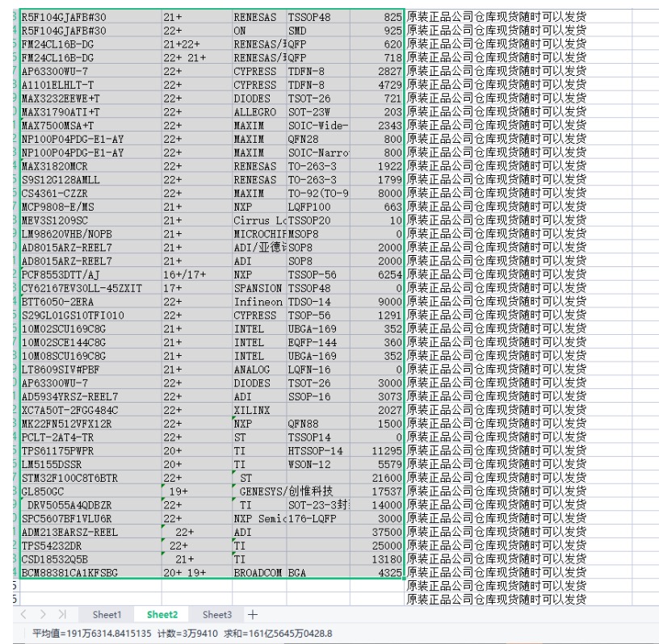Click cell CY62167EV30LL-45ZXIT
659x644 pixels.
tap(90, 288)
